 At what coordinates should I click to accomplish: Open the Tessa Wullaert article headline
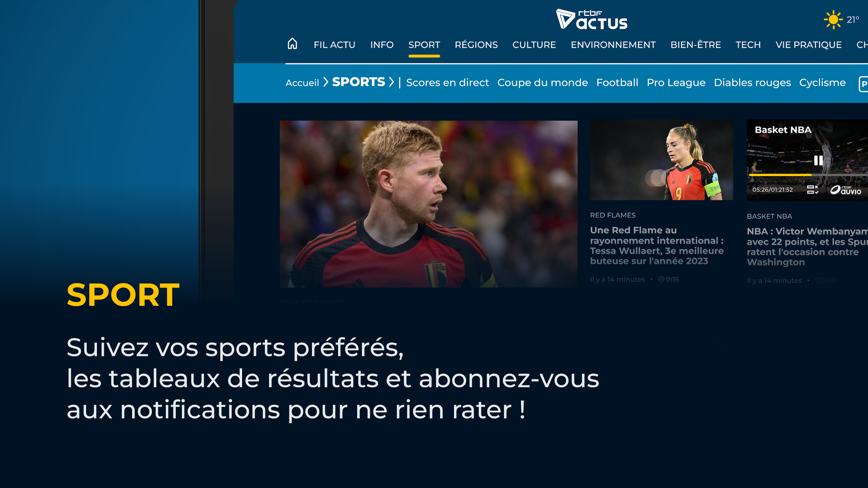[x=657, y=246]
